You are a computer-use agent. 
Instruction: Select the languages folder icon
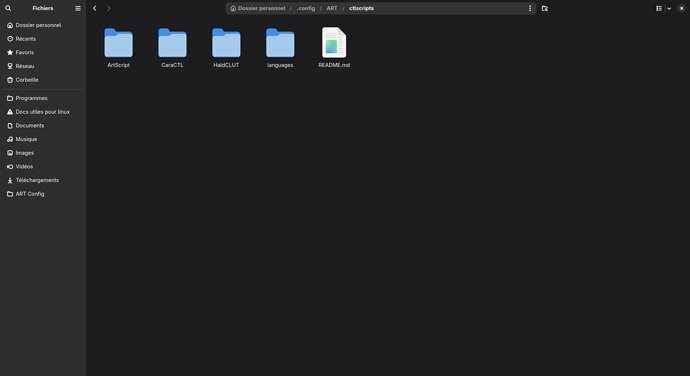pos(280,43)
